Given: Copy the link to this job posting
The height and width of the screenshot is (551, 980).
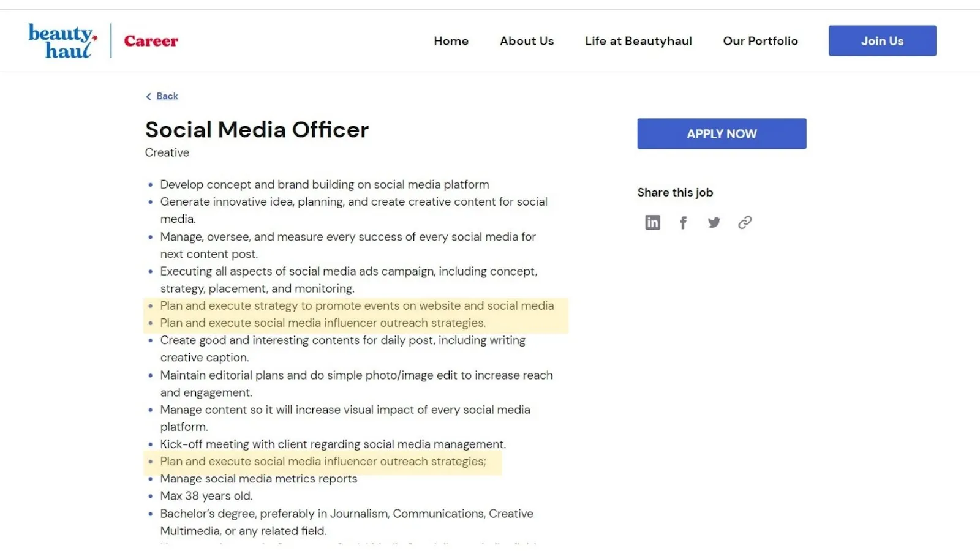Looking at the screenshot, I should point(745,222).
